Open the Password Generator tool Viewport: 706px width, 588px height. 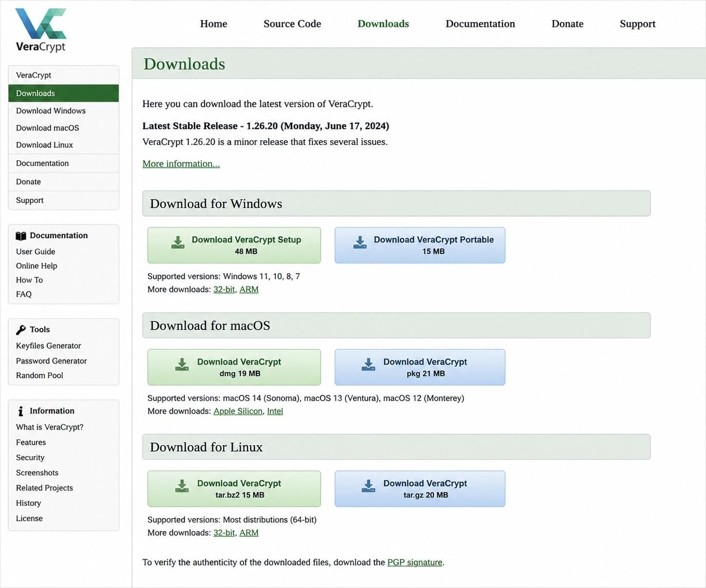click(x=51, y=361)
